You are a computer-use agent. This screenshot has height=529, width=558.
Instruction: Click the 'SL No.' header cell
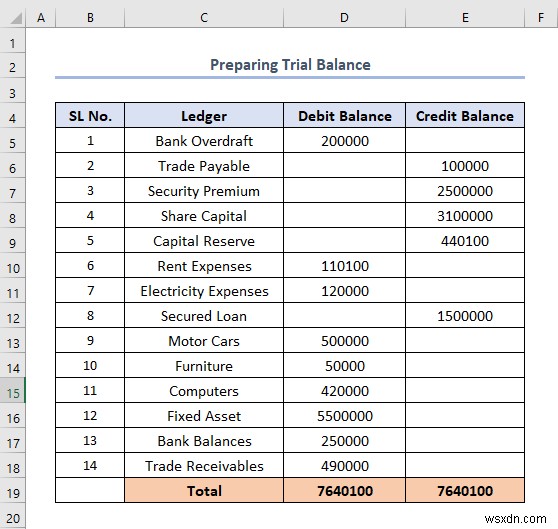point(90,116)
